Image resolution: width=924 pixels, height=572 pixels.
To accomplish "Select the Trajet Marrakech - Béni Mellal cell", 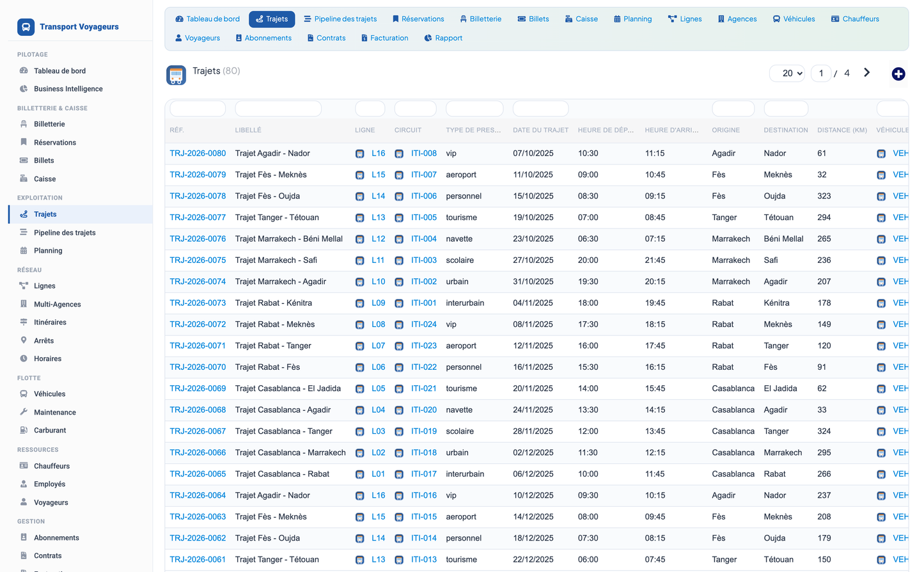I will click(289, 239).
